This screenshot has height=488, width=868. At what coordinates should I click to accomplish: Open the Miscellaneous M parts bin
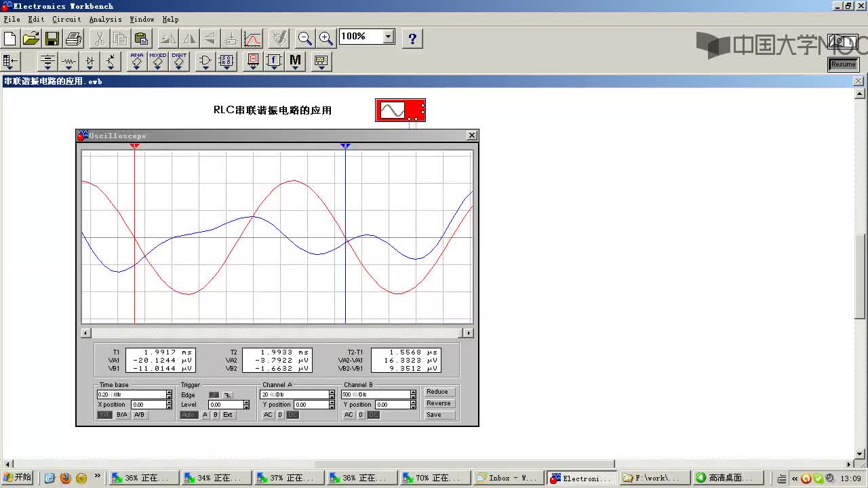[295, 62]
